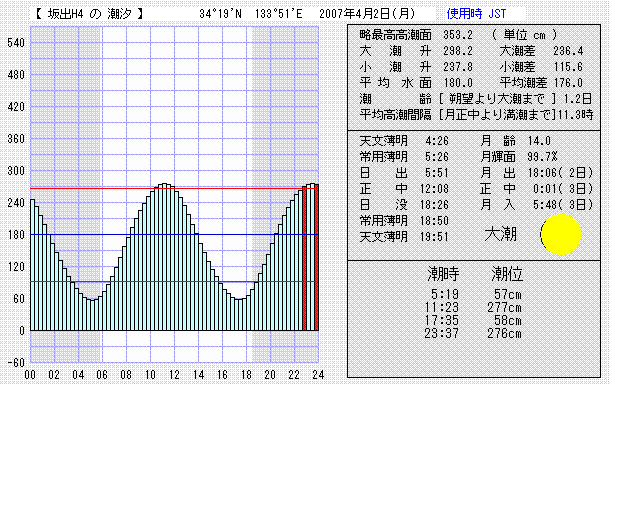Click the lunar 正中 time 0:01( 3日)

tap(562, 189)
